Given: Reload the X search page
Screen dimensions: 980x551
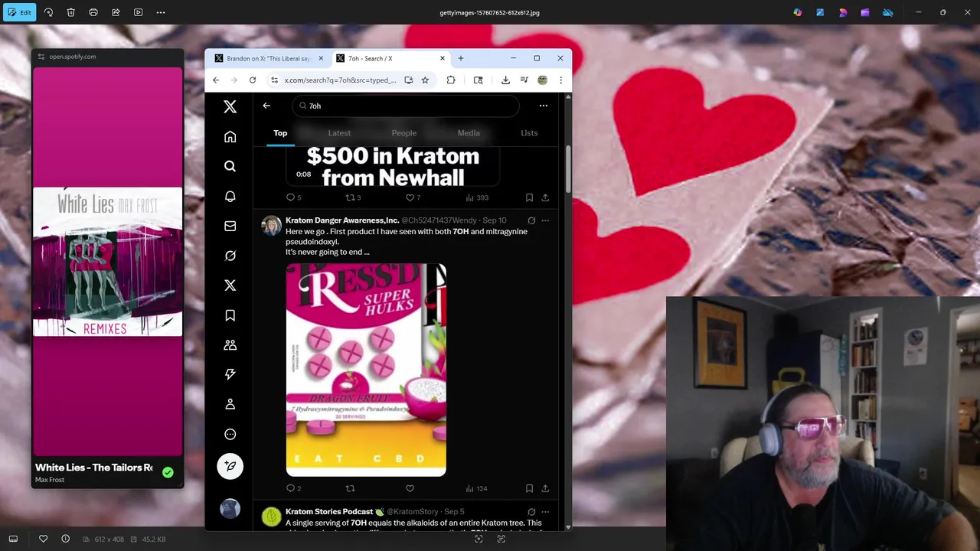Looking at the screenshot, I should (253, 80).
